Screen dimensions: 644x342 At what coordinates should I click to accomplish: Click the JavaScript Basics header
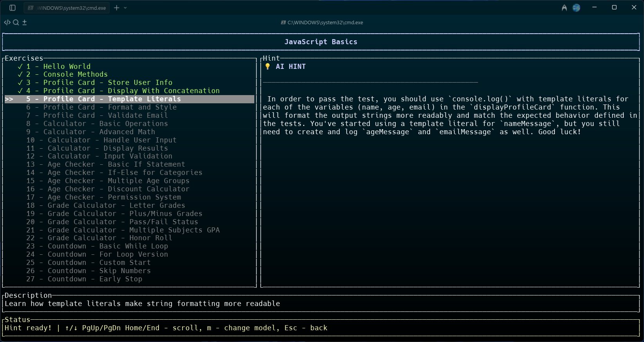point(321,42)
